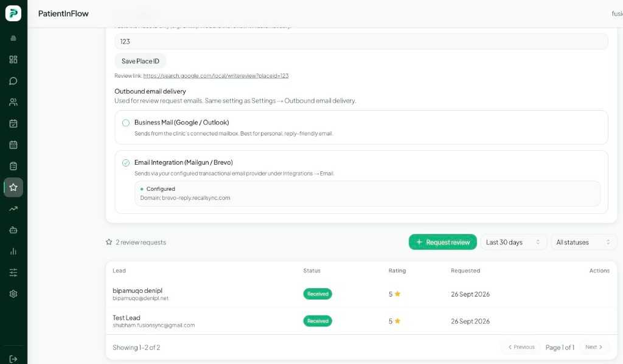
Task: Click the email bipamuqo@denipl.net
Action: coord(141,298)
